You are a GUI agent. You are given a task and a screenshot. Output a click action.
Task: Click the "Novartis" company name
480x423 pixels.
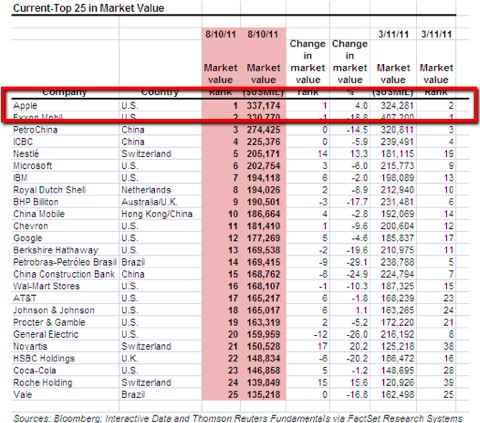click(30, 346)
